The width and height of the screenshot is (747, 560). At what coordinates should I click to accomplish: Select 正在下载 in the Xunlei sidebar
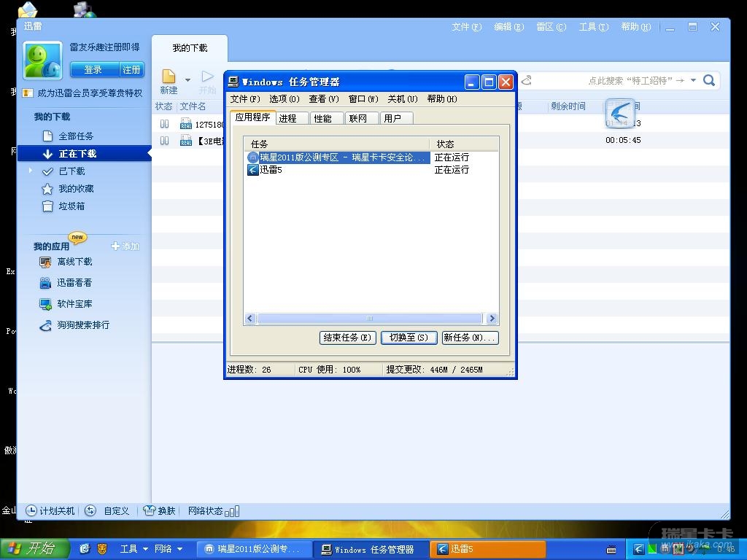point(85,154)
